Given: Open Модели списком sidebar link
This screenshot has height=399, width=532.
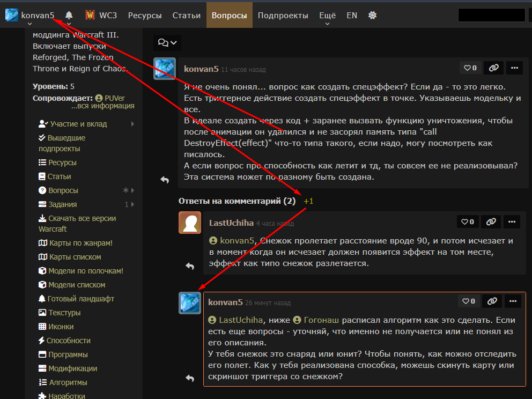Looking at the screenshot, I should coord(77,285).
